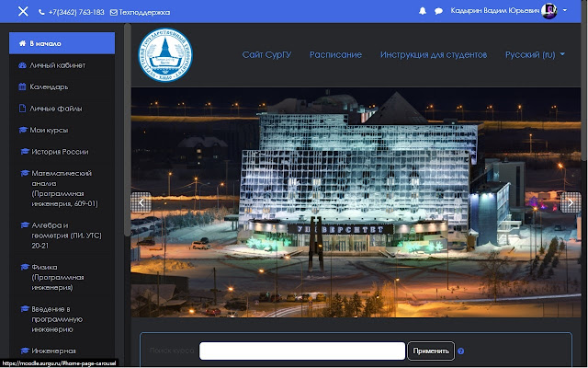Click the calendar icon in sidebar
The height and width of the screenshot is (368, 588).
pos(22,86)
